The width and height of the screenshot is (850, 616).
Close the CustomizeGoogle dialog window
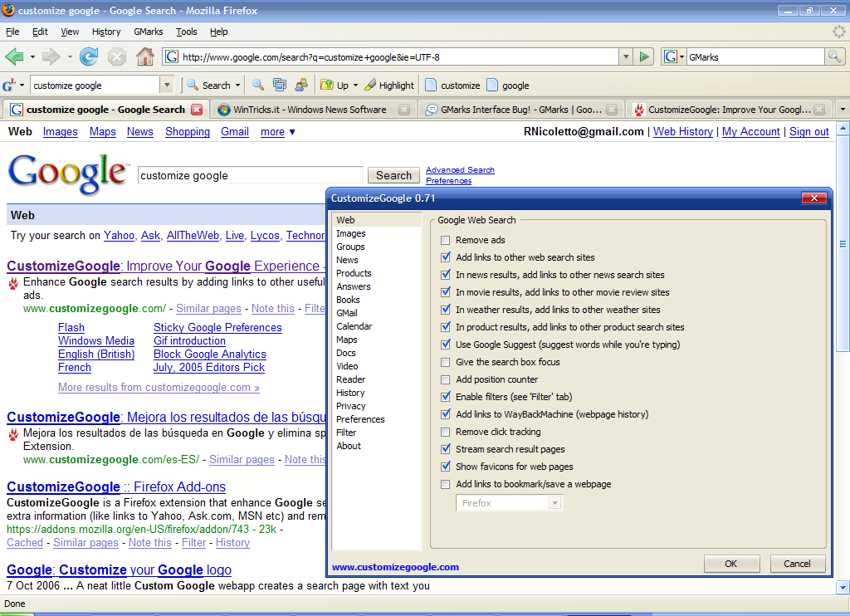click(814, 198)
